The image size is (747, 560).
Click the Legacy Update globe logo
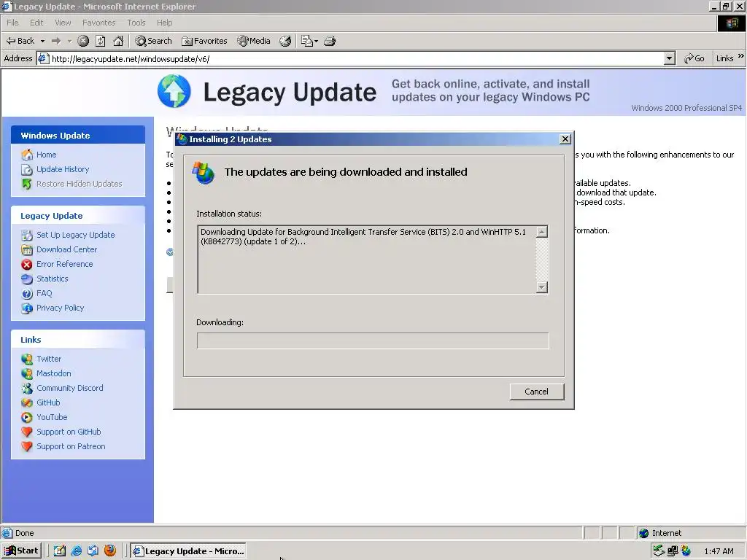pos(174,91)
